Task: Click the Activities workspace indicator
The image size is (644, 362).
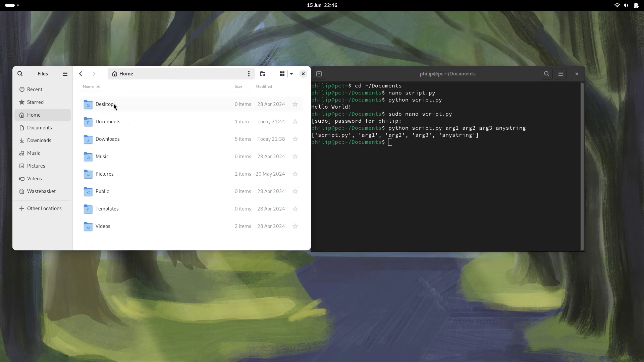Action: [x=12, y=5]
